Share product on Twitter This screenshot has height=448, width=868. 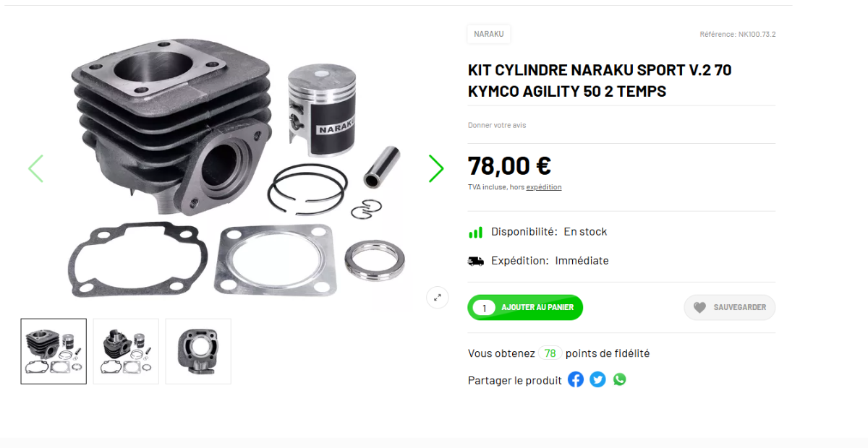coord(597,379)
